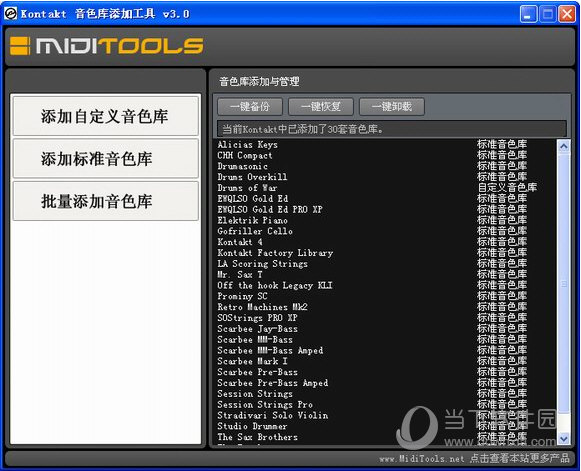Click the 一键恢复 restore button
This screenshot has width=581, height=471.
[321, 107]
